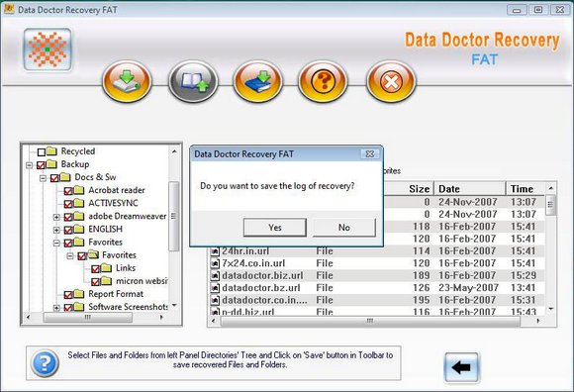Click the black back arrow button
The width and height of the screenshot is (574, 392).
click(461, 367)
